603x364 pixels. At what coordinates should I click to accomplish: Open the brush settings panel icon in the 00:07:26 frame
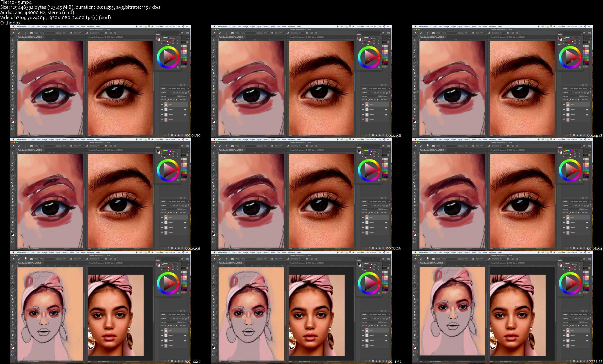pyautogui.click(x=232, y=146)
